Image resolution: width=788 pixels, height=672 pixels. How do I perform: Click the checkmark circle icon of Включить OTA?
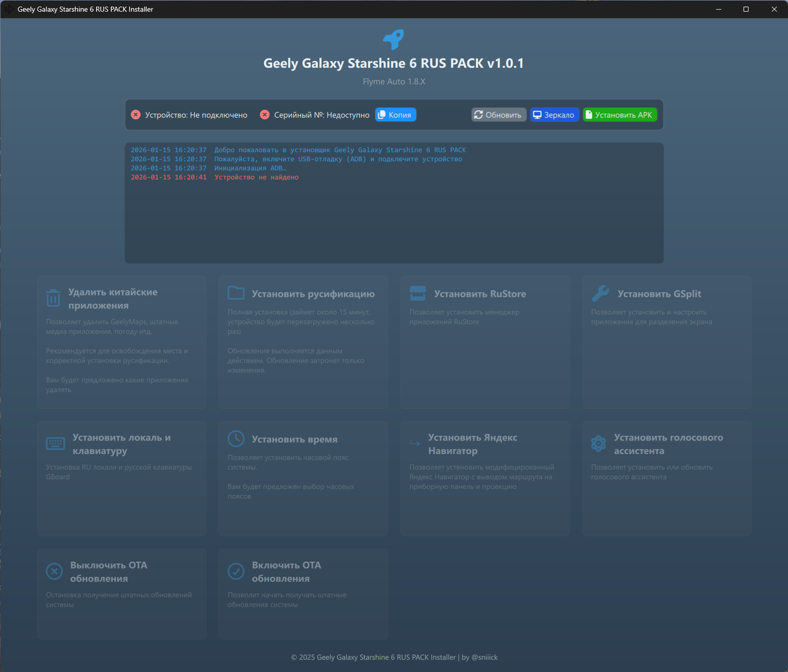[236, 571]
